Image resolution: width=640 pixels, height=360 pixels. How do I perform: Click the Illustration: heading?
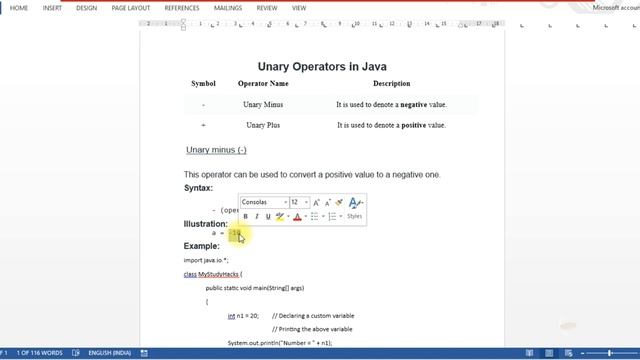coord(206,224)
